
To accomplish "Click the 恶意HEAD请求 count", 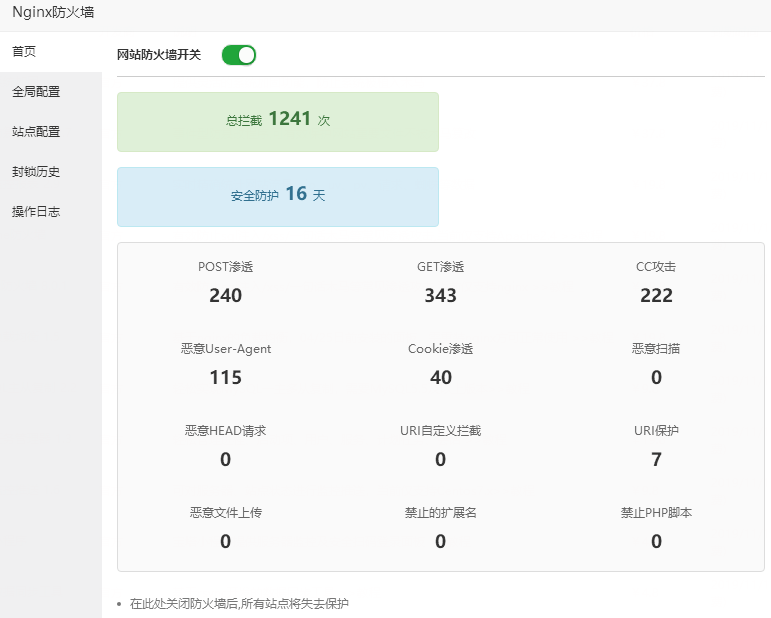I will coord(225,459).
